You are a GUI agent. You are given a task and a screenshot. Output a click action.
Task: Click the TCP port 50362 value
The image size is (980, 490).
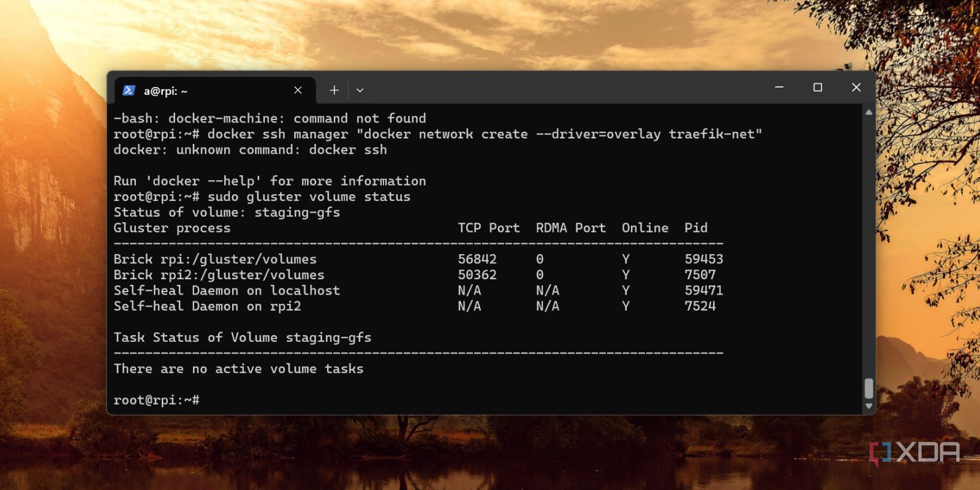coord(477,275)
